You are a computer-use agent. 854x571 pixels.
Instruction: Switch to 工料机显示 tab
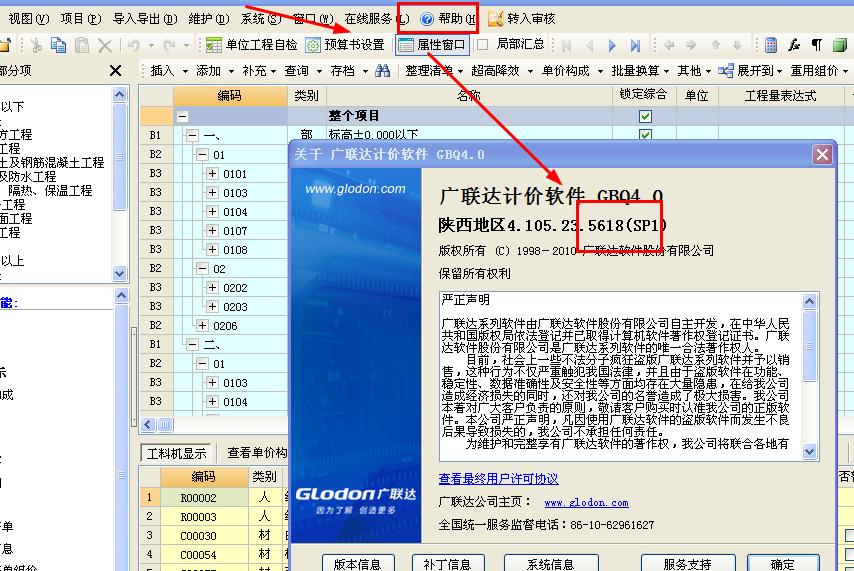coord(176,453)
